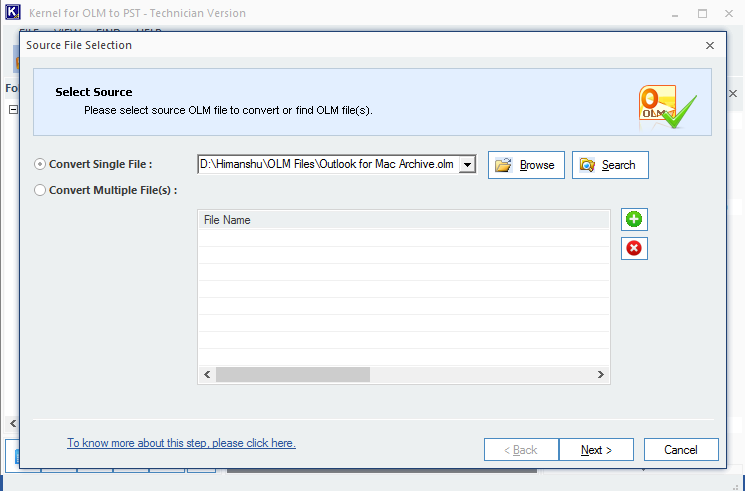745x491 pixels.
Task: Click the green plus add file icon
Action: [x=634, y=220]
